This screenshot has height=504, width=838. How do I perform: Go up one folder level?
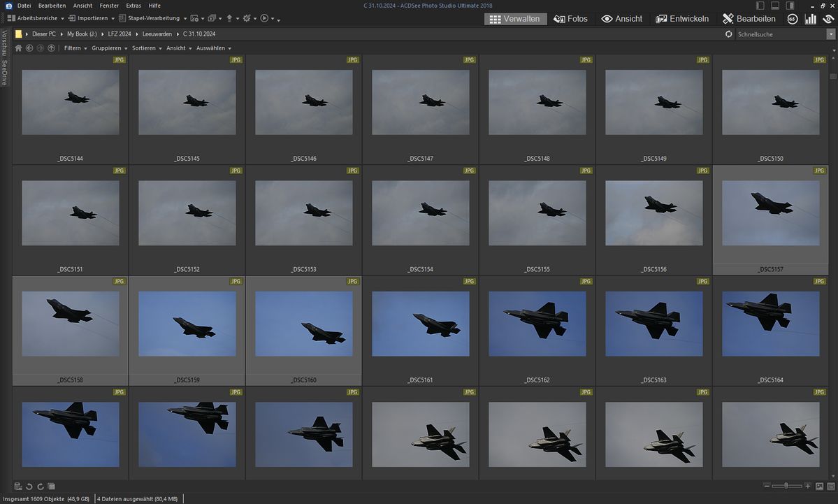point(51,48)
